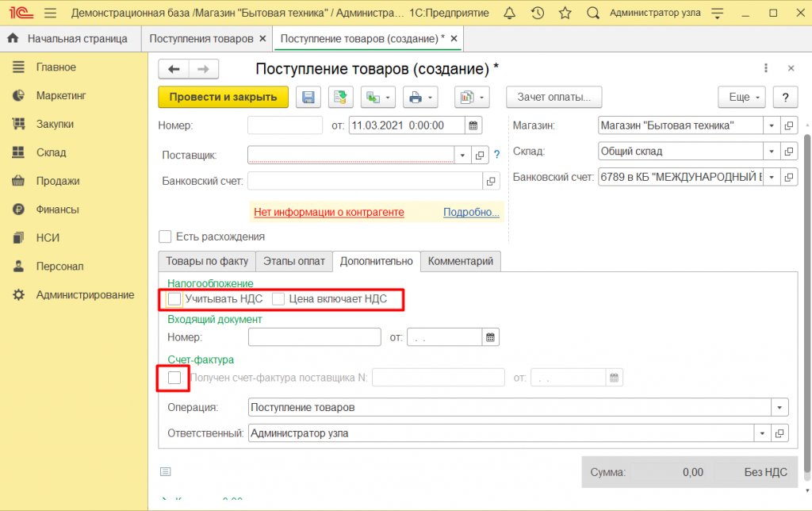Viewport: 812px width, 511px height.
Task: Click the favorites star icon
Action: pyautogui.click(x=565, y=13)
